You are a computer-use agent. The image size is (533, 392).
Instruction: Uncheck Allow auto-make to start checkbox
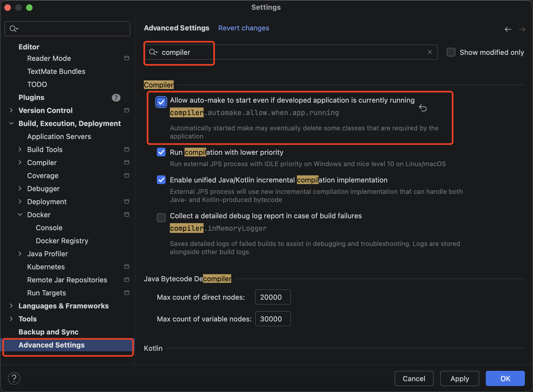point(161,102)
